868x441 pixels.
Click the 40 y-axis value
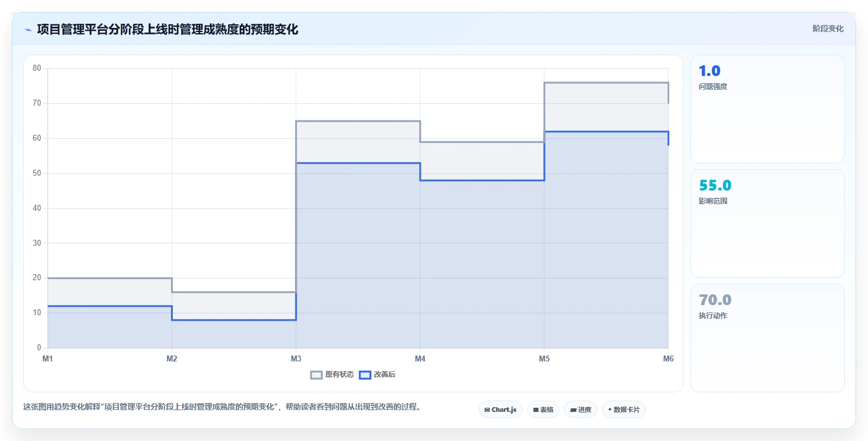point(37,208)
